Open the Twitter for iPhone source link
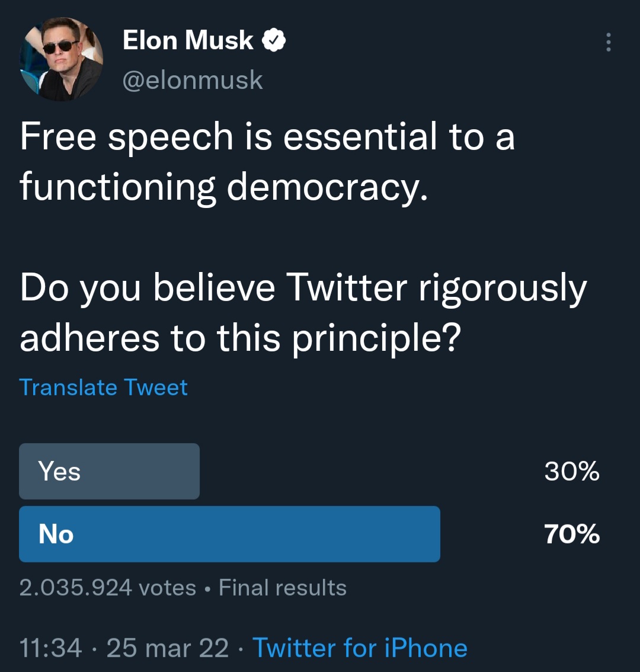 pyautogui.click(x=360, y=648)
